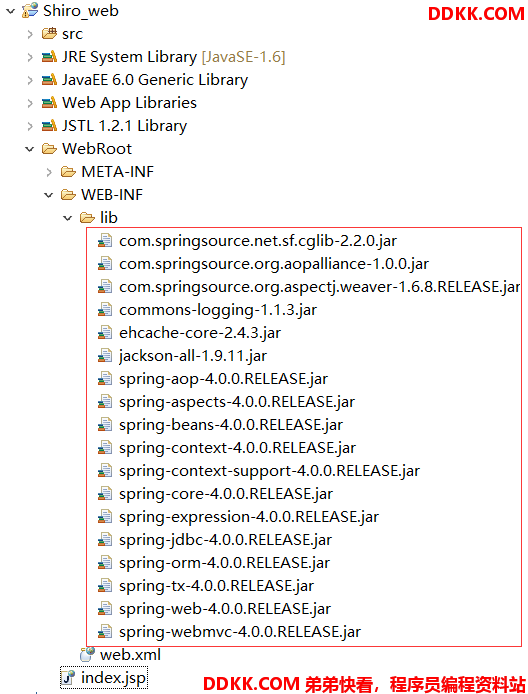
Task: Click the Shiro_web project icon
Action: pyautogui.click(x=30, y=11)
